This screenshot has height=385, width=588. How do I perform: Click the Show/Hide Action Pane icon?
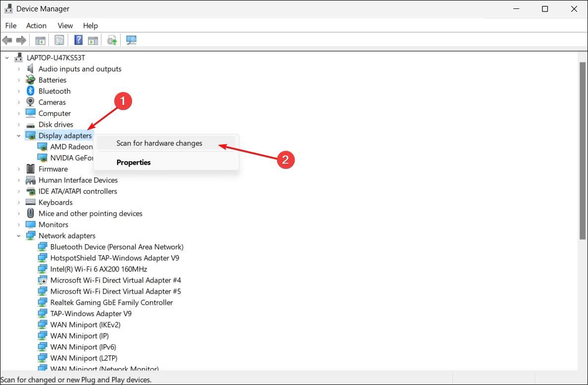click(x=93, y=40)
